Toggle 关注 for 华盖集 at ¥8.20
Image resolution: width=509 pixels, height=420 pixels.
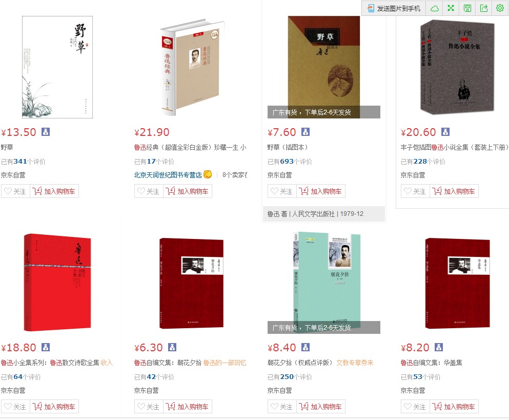pos(415,407)
